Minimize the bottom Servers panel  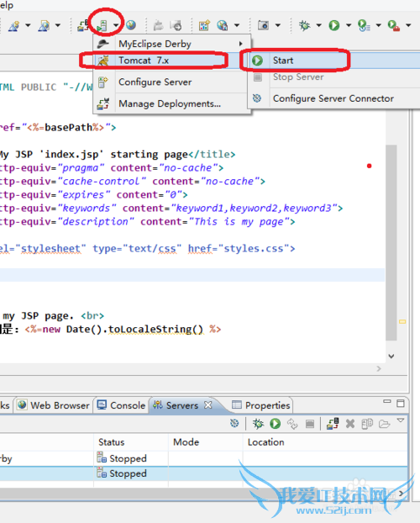[387, 402]
